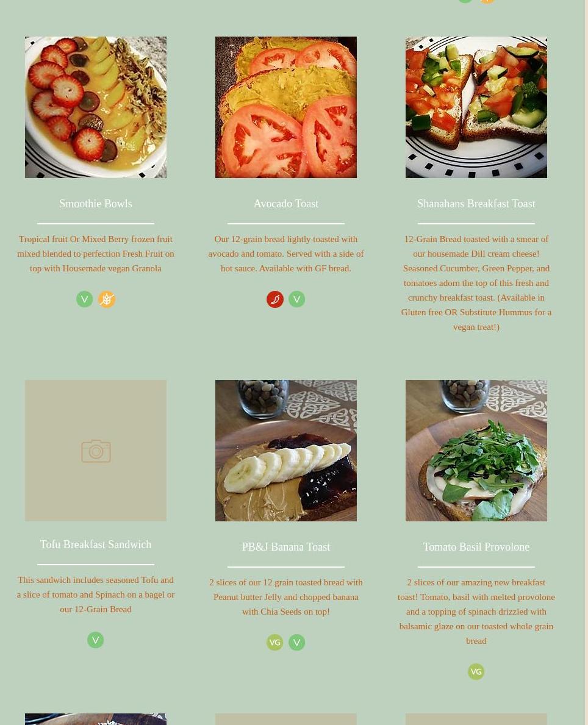Select the Shanahans Breakfast Toast title
This screenshot has width=588, height=725.
click(476, 204)
